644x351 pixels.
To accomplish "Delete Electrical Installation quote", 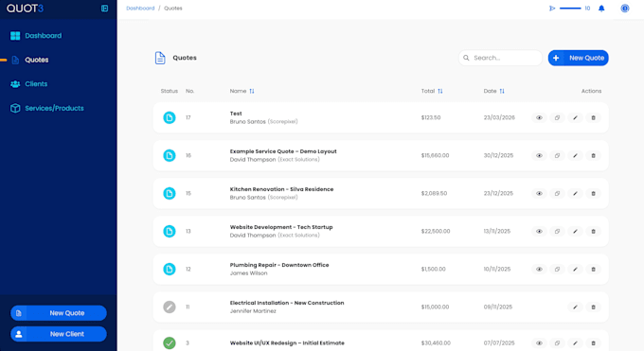I will [x=594, y=307].
